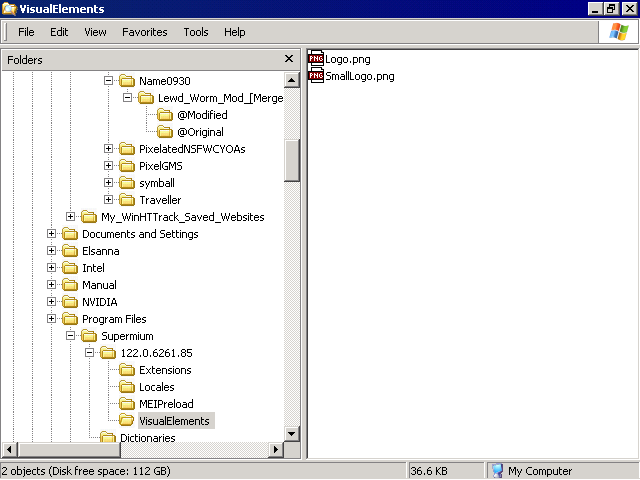Expand My_WinHTTrack_Saved_Websites folder

70,217
